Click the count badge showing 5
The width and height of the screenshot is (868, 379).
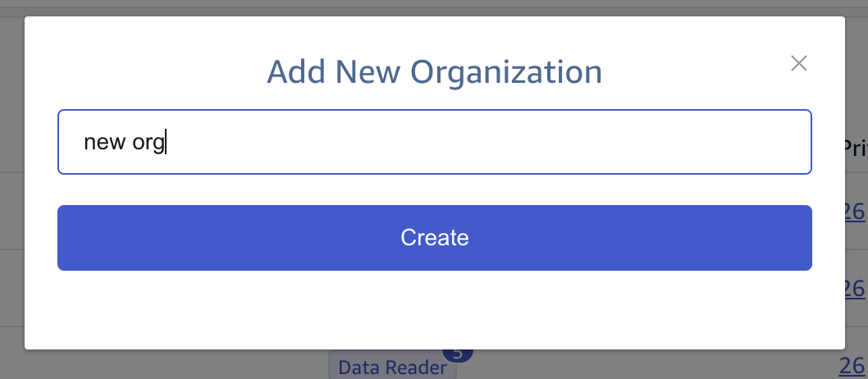point(458,354)
